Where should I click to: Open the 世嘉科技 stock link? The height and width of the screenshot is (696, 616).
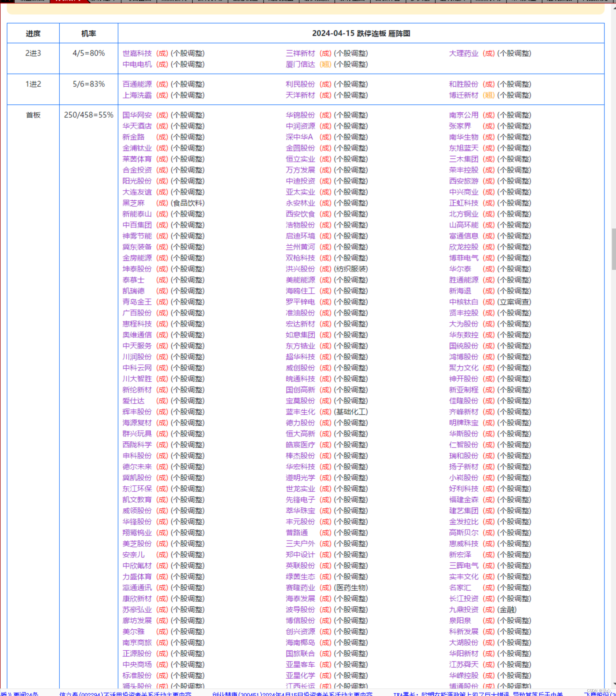coord(137,53)
